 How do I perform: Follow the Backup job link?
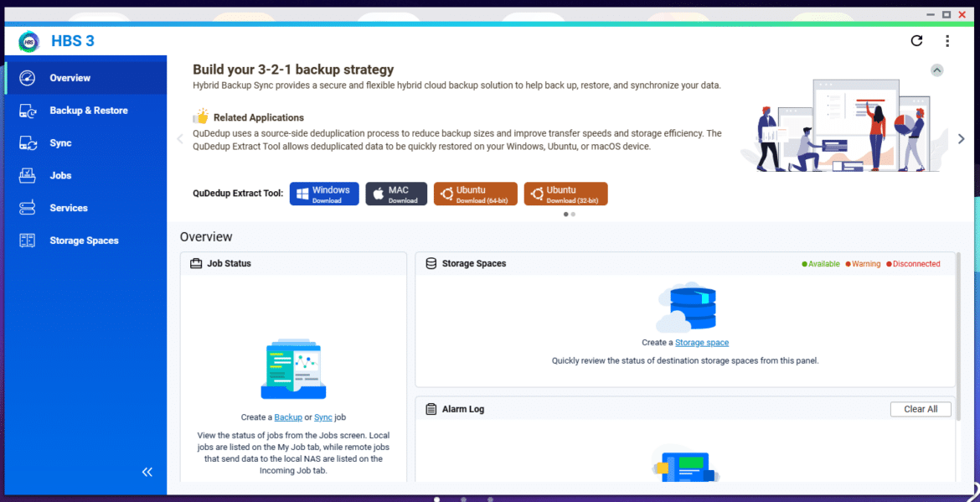(288, 417)
